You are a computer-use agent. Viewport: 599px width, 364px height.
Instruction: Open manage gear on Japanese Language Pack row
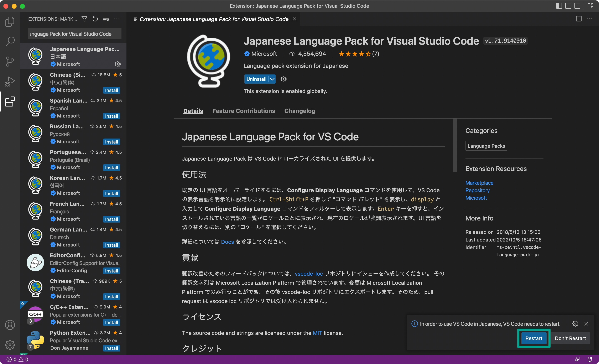point(118,64)
